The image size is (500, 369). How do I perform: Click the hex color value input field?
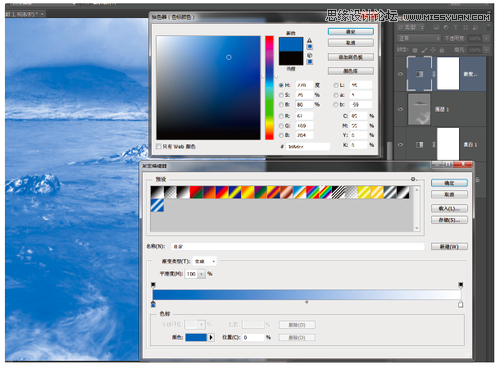(308, 146)
